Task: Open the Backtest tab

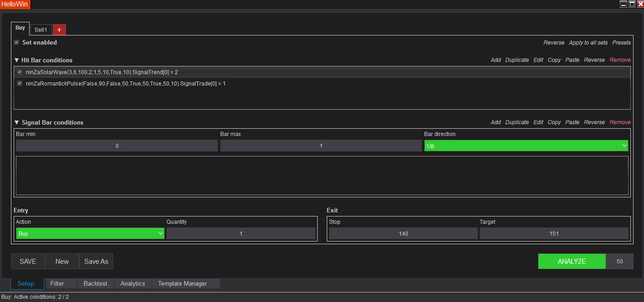Action: click(x=96, y=283)
